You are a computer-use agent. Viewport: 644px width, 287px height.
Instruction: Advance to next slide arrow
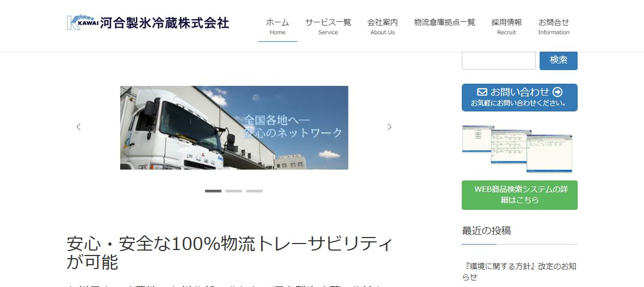390,127
